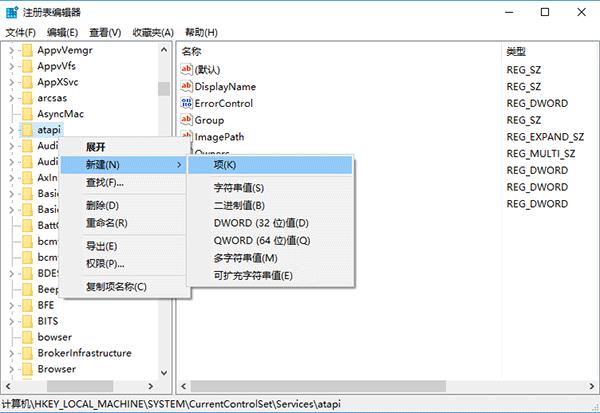Open the 收藏夹(A) menu
The image size is (600, 413).
pyautogui.click(x=152, y=32)
